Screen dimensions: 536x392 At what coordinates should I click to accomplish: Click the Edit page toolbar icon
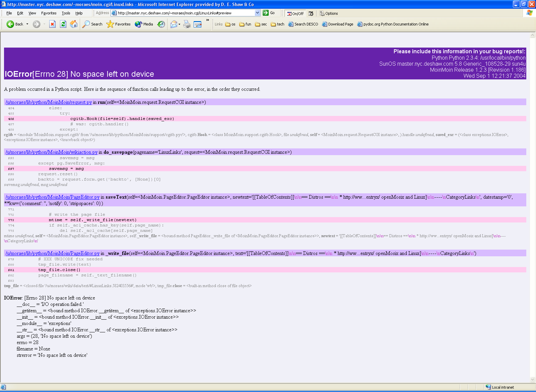198,24
